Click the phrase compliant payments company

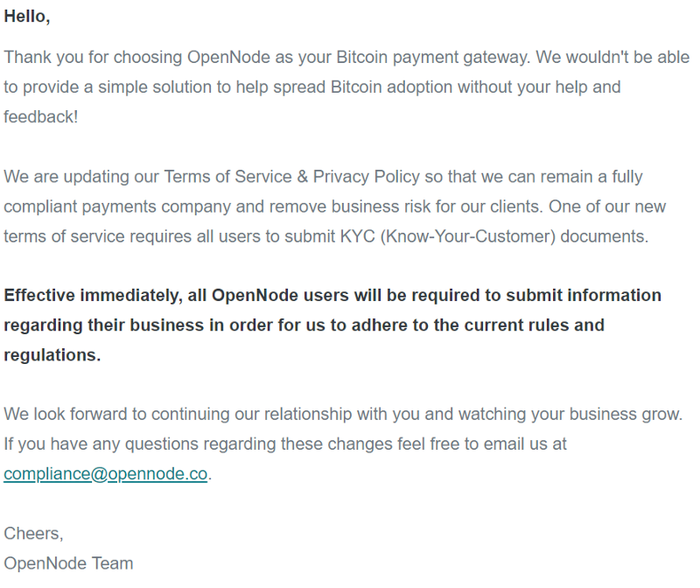tap(117, 206)
